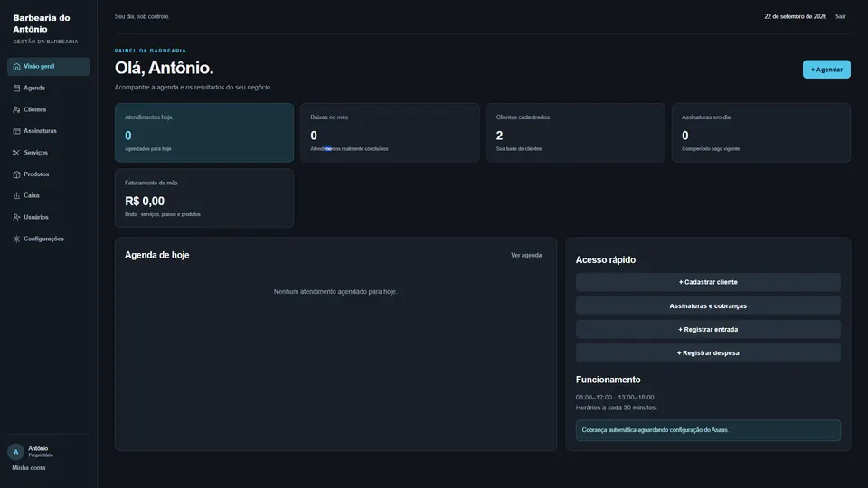The image size is (868, 488).
Task: Click the + Agendar button
Action: click(x=826, y=70)
